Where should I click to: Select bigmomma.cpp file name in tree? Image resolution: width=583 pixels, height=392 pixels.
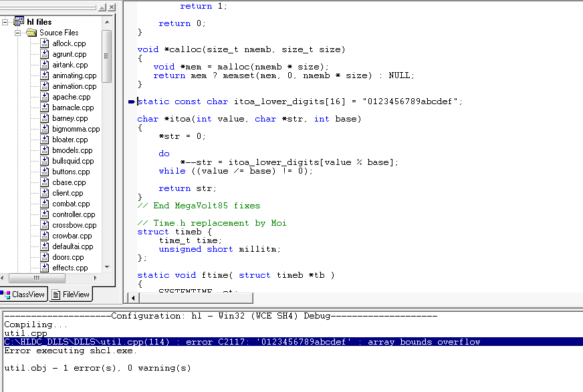pos(76,129)
